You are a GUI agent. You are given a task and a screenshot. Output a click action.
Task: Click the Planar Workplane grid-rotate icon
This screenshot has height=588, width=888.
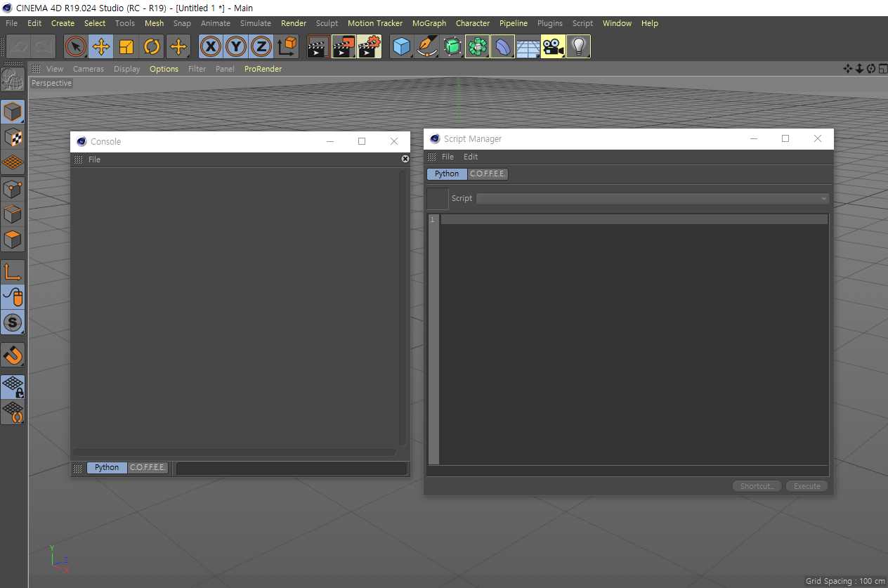13,412
